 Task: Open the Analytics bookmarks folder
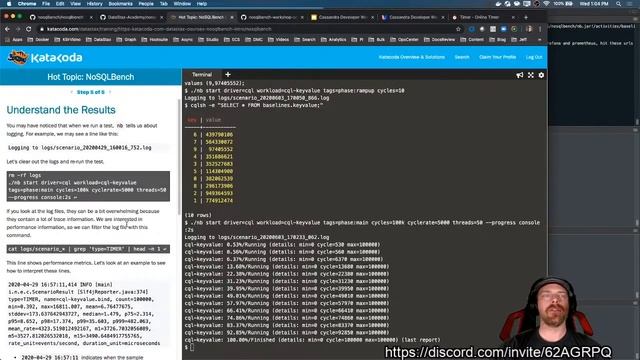click(x=333, y=40)
